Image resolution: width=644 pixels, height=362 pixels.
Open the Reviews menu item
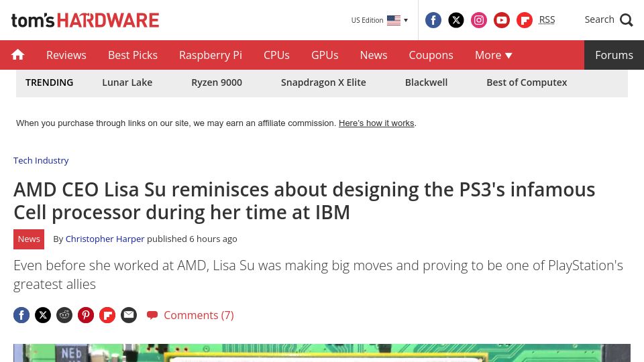pyautogui.click(x=66, y=55)
